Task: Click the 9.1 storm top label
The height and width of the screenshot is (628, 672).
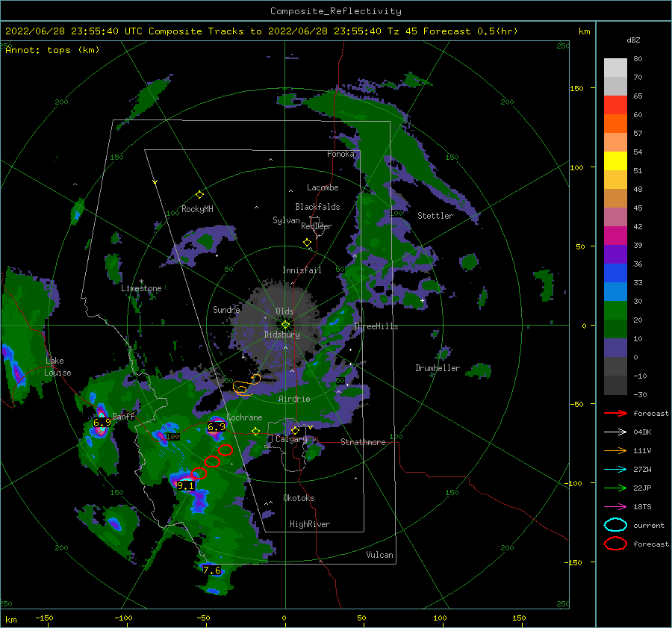Action: [x=186, y=485]
